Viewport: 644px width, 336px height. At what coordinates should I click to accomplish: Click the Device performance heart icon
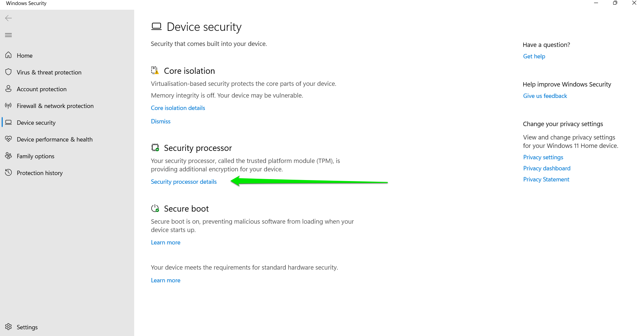8,139
